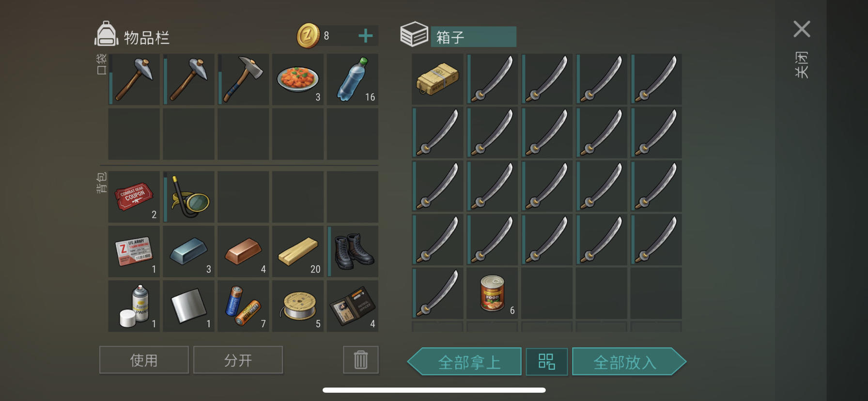Click 全部放入 to put all in

click(x=629, y=361)
